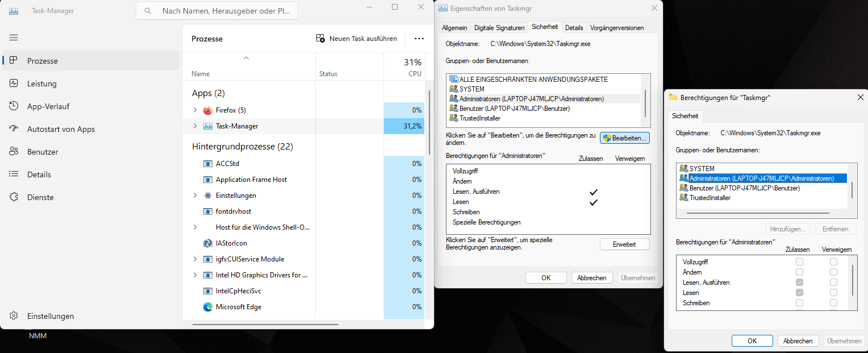Open the three-dot more options menu

pos(419,39)
